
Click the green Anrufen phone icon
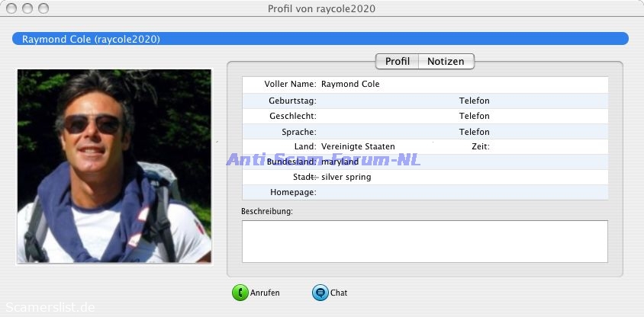[x=240, y=293]
